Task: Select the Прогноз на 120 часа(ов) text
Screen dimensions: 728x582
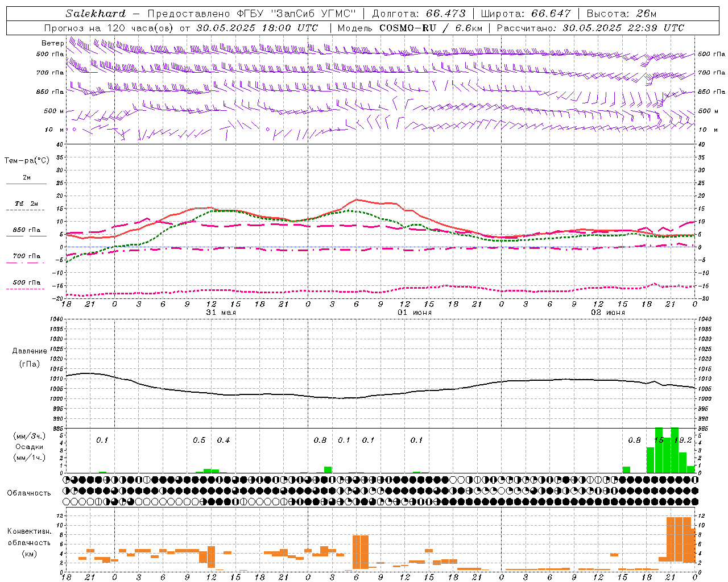Action: (109, 28)
